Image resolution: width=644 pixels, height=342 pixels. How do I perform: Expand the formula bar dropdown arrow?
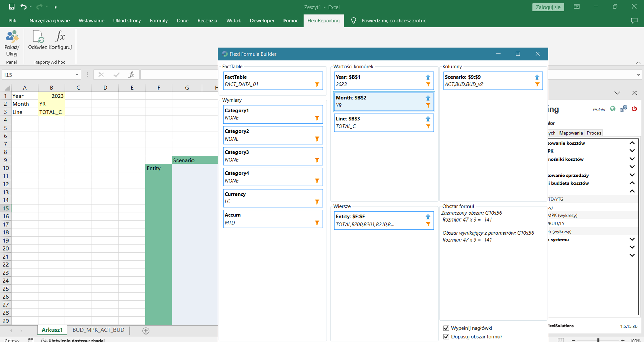[x=638, y=75]
